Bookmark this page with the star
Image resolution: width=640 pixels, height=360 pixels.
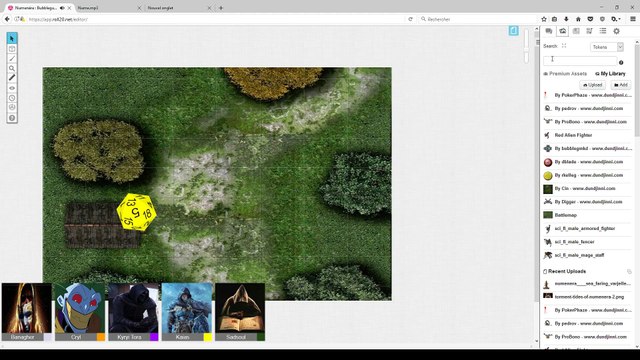point(544,19)
